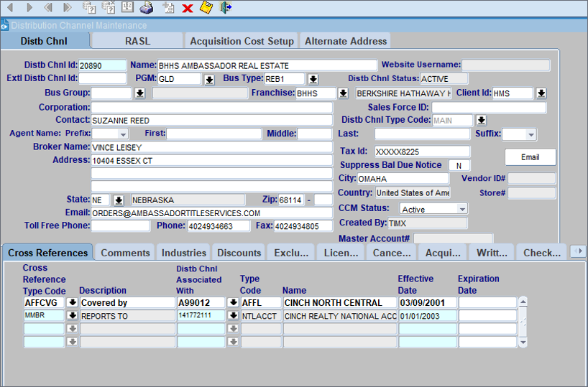This screenshot has height=387, width=588.
Task: Open the Discounts tab
Action: (x=239, y=253)
